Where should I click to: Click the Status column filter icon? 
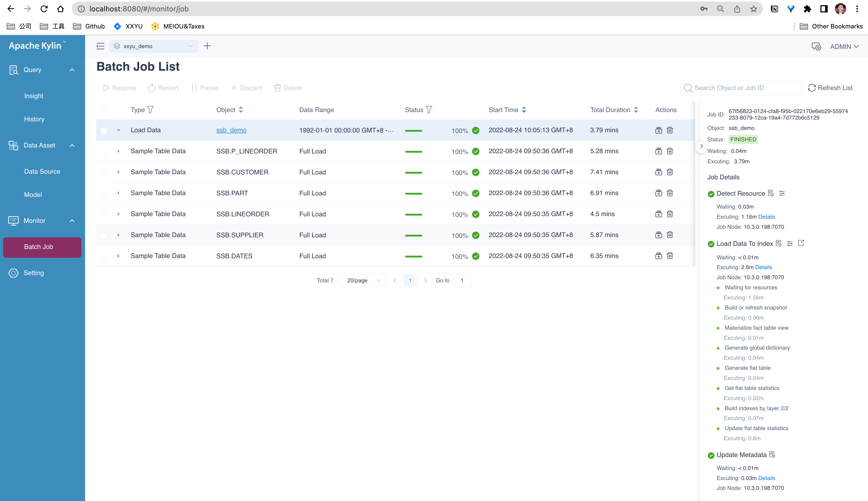point(429,110)
